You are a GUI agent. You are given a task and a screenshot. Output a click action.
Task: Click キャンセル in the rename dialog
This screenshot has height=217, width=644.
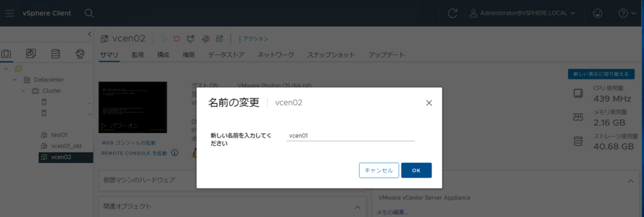[379, 170]
